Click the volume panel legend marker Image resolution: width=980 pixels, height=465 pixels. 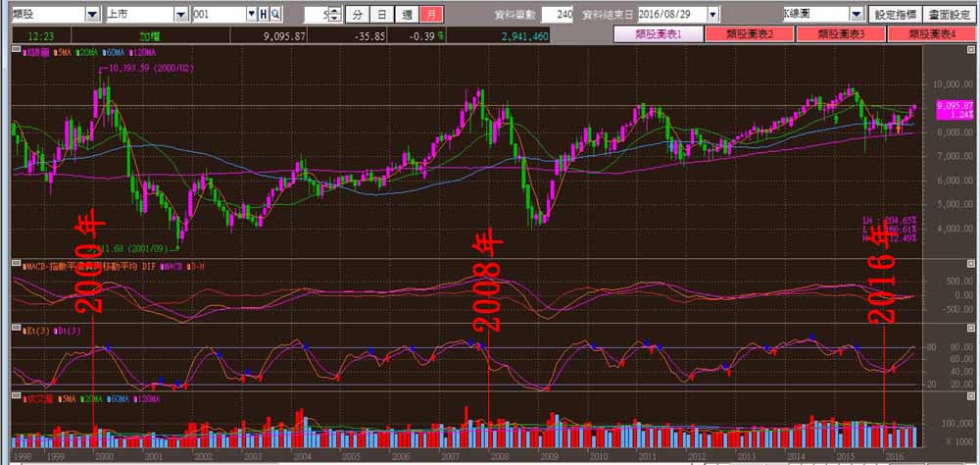[x=24, y=399]
